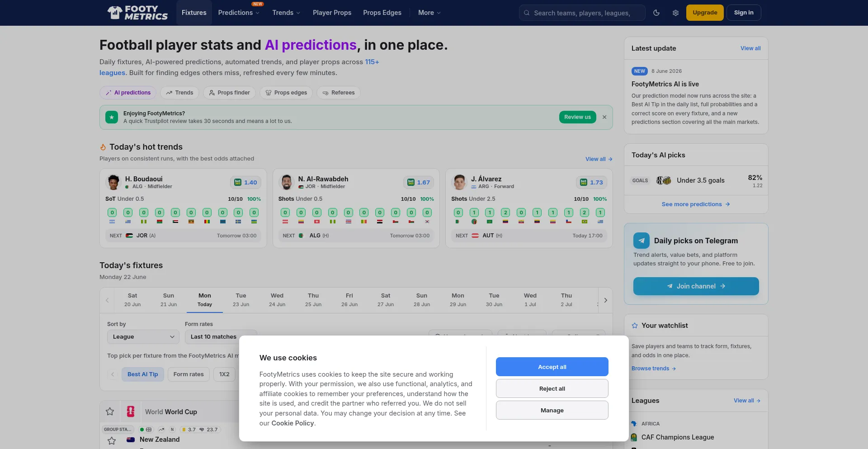Click the Referees chip
This screenshot has width=868, height=449.
[x=339, y=93]
